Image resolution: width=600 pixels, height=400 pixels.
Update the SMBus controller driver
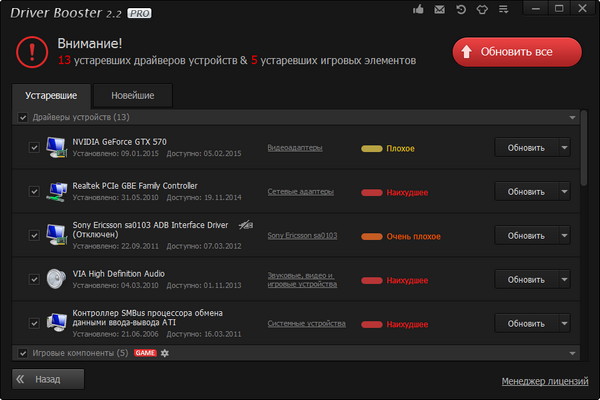[526, 324]
